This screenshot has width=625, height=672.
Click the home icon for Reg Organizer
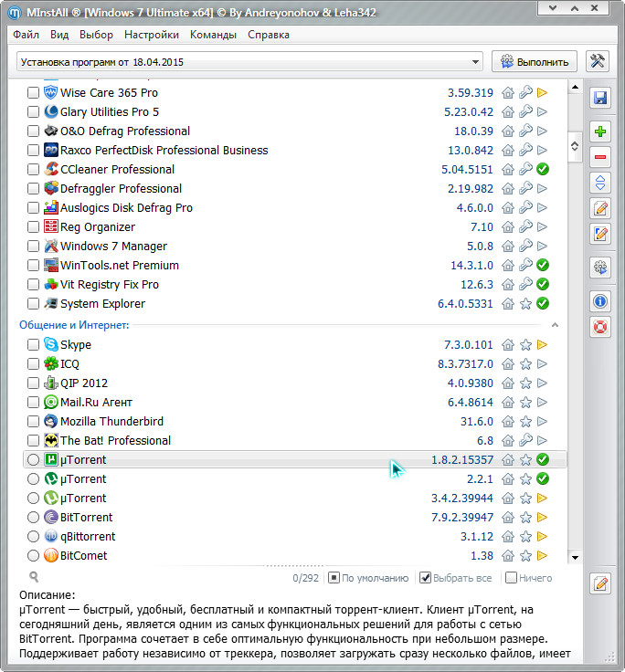[508, 227]
